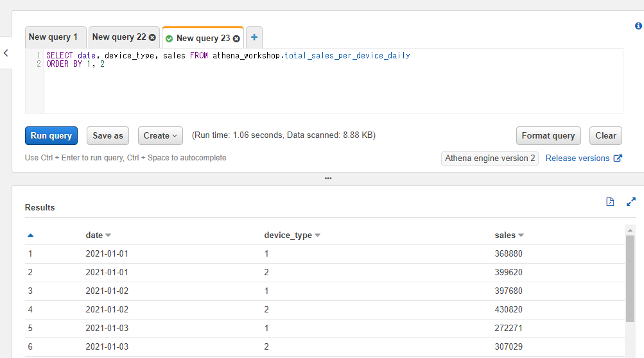Select the New query 23 tab
The height and width of the screenshot is (358, 644).
click(x=203, y=38)
